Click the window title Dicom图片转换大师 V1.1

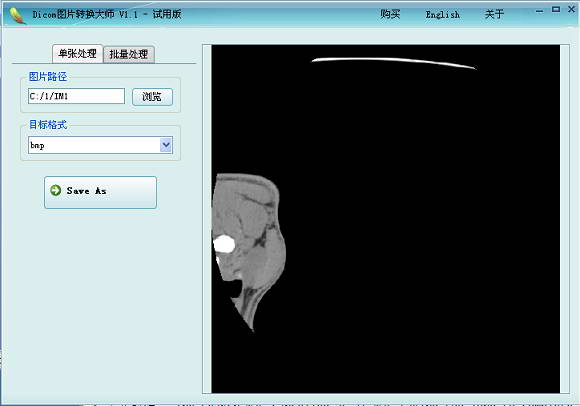tap(85, 14)
